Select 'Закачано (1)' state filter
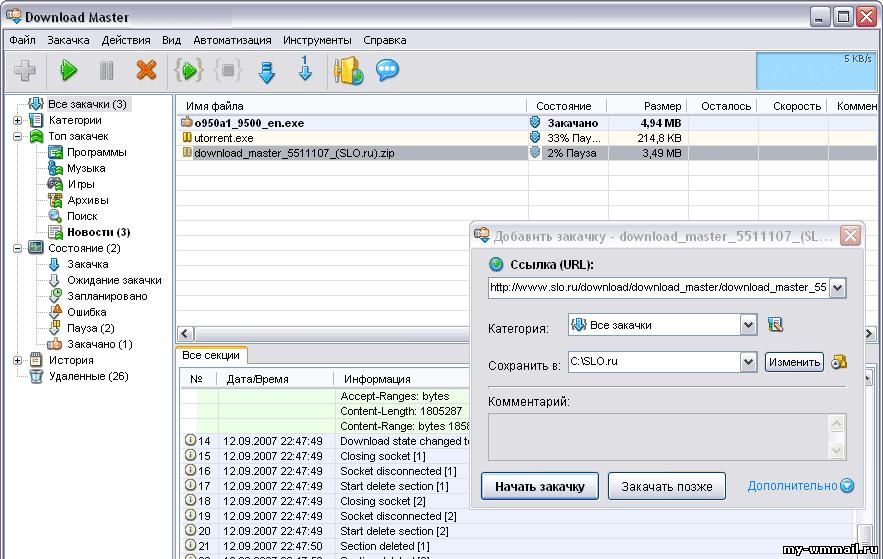This screenshot has width=883, height=559. 100,345
